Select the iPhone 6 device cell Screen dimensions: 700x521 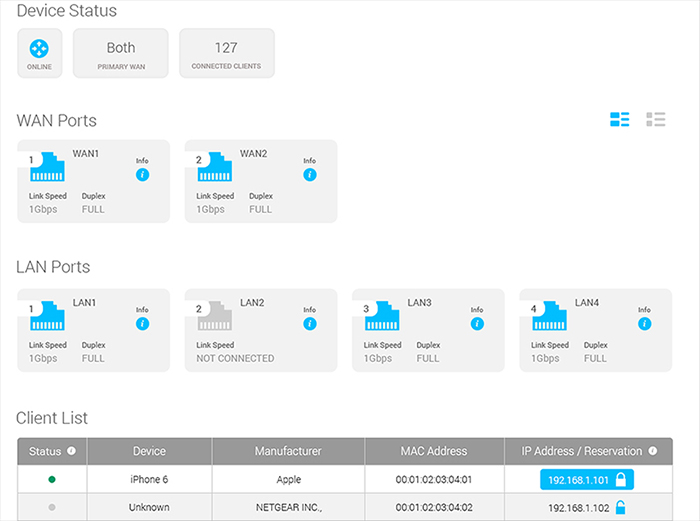(x=150, y=479)
